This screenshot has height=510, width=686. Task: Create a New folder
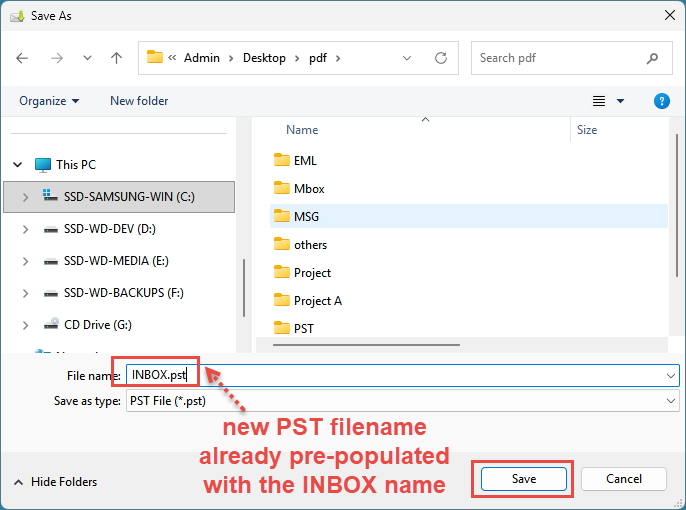tap(139, 101)
